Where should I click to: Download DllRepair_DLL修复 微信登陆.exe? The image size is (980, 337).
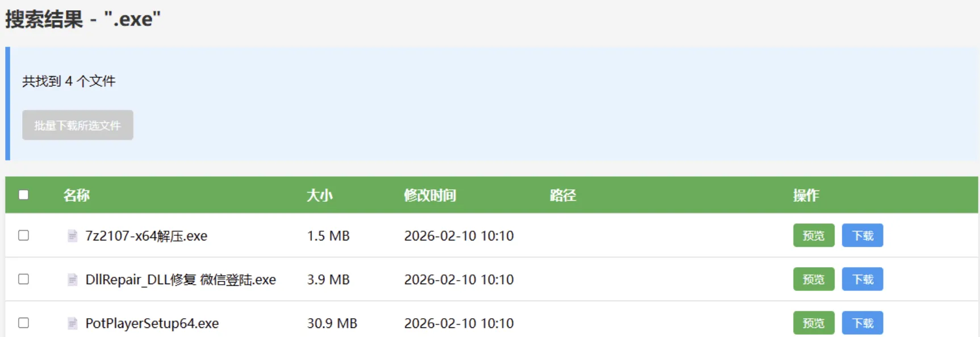tap(862, 279)
